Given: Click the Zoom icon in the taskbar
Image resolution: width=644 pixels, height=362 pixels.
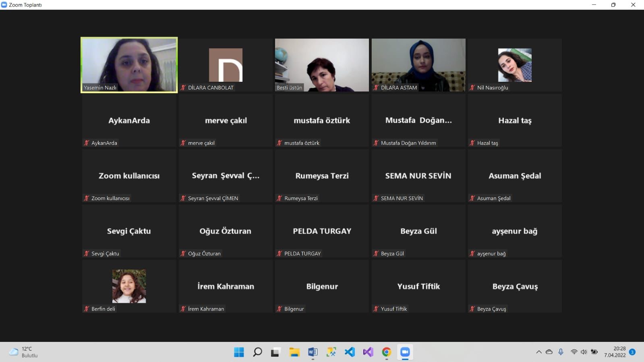Looking at the screenshot, I should point(405,352).
